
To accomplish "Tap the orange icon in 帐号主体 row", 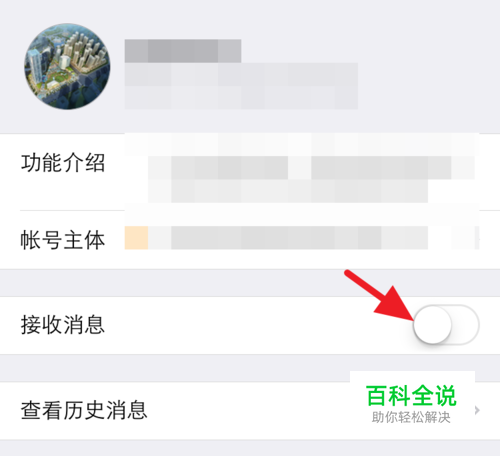I will 136,238.
